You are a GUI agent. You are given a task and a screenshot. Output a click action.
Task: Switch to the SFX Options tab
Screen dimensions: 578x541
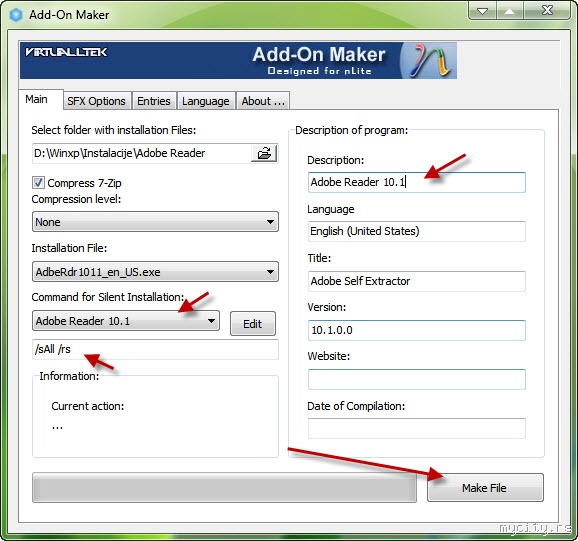point(96,101)
